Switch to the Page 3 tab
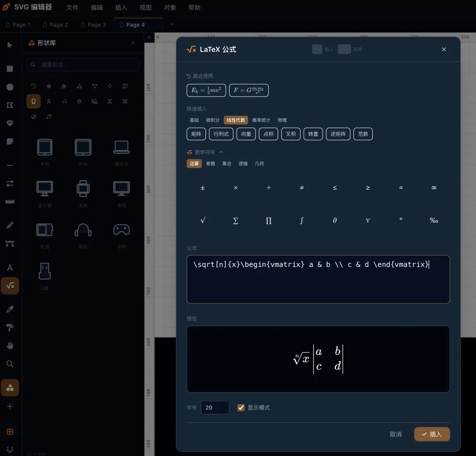 [x=93, y=25]
